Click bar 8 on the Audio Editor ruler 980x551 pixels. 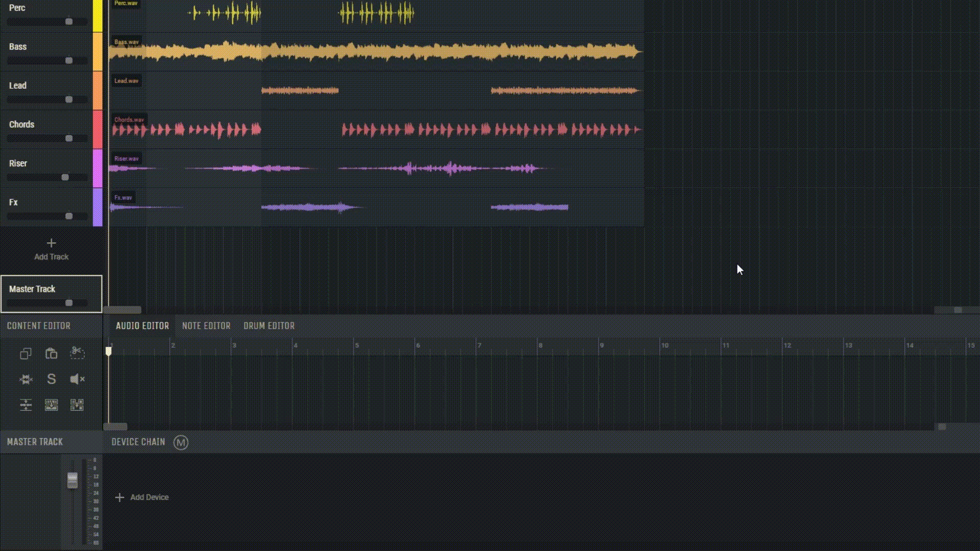pyautogui.click(x=541, y=345)
